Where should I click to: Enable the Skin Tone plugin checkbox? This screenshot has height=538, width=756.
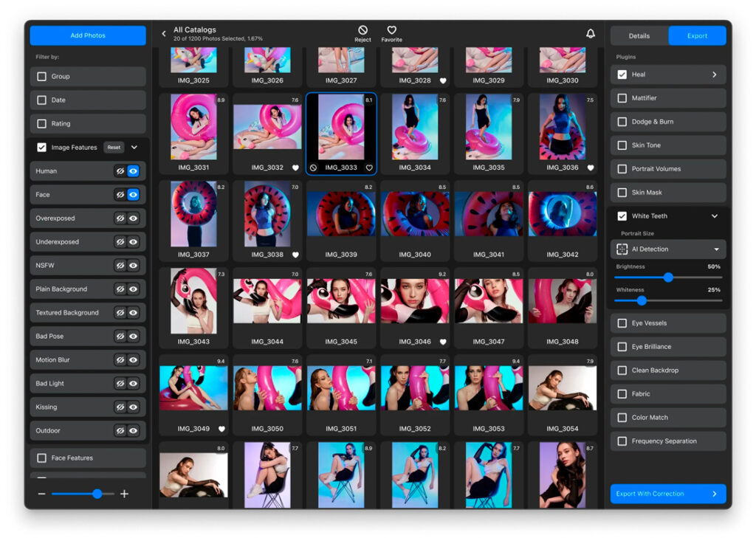tap(622, 145)
